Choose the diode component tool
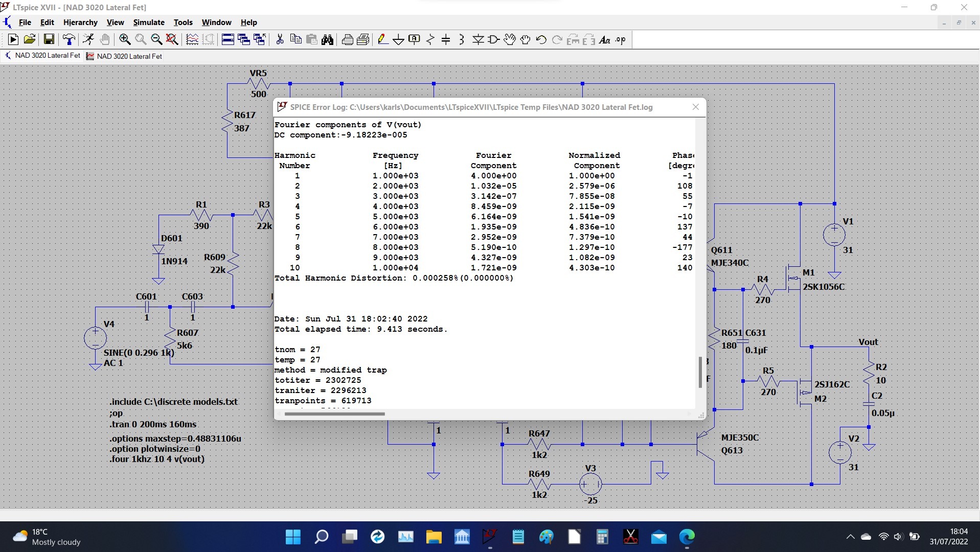This screenshot has width=980, height=552. [478, 39]
